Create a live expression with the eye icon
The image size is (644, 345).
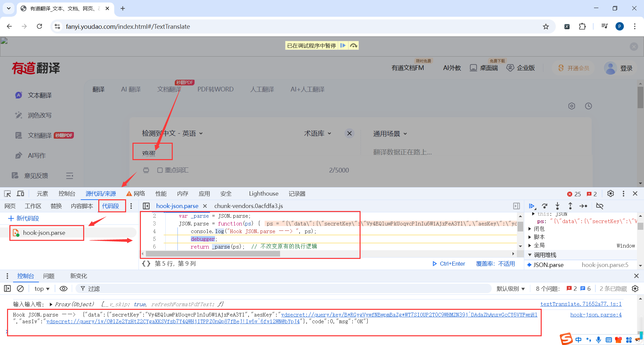point(63,288)
